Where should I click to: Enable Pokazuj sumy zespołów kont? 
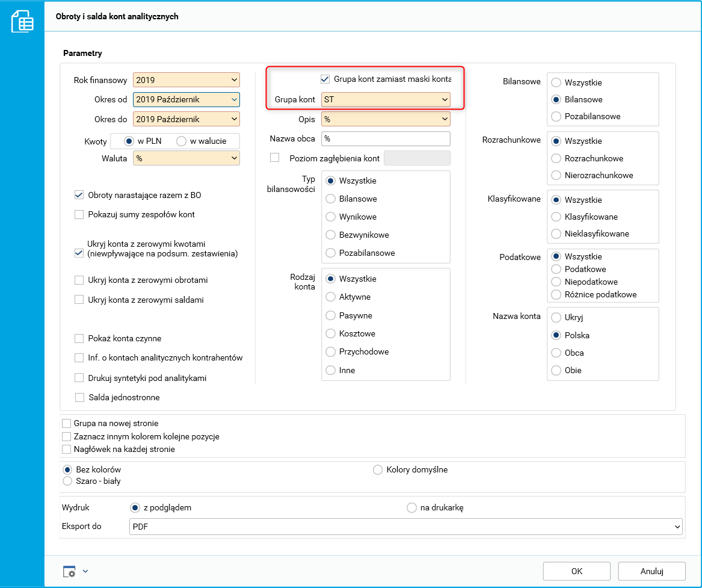click(79, 214)
